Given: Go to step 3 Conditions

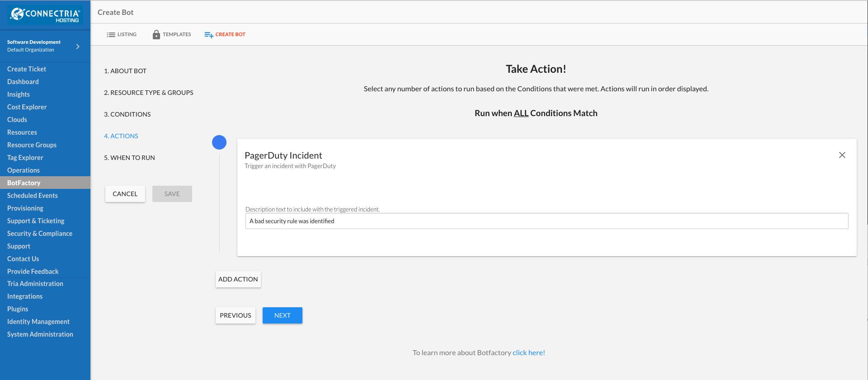Looking at the screenshot, I should tap(127, 114).
